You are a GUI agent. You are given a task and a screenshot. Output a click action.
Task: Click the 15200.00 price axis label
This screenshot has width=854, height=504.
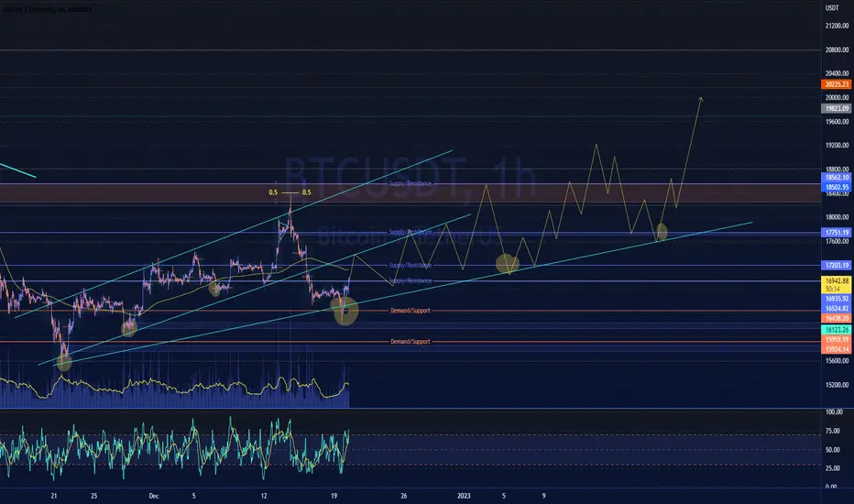[837, 385]
